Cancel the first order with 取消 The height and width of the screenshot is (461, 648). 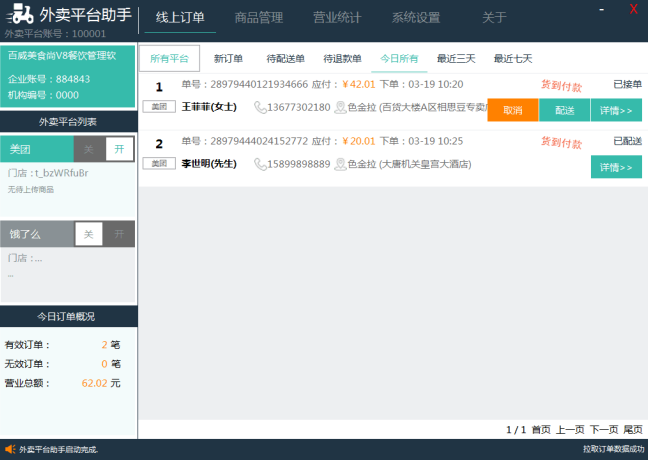512,110
